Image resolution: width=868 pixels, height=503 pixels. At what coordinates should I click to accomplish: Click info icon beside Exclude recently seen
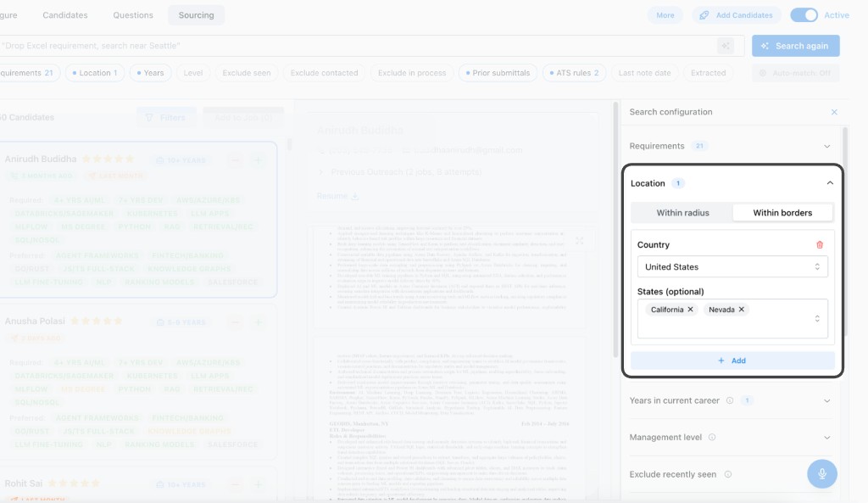pyautogui.click(x=728, y=474)
